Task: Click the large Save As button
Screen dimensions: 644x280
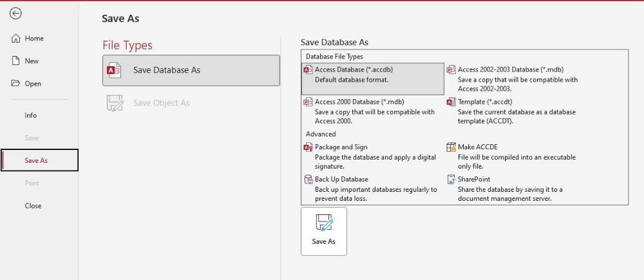Action: (x=324, y=231)
